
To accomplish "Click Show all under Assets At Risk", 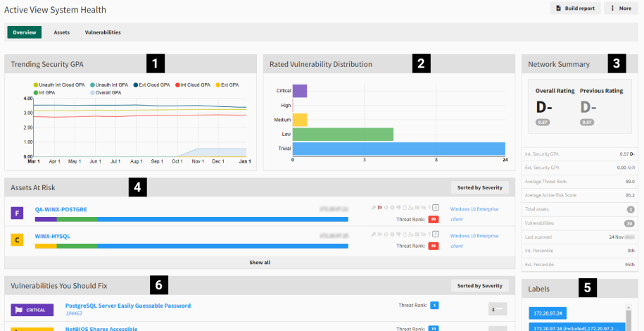I will pyautogui.click(x=260, y=262).
